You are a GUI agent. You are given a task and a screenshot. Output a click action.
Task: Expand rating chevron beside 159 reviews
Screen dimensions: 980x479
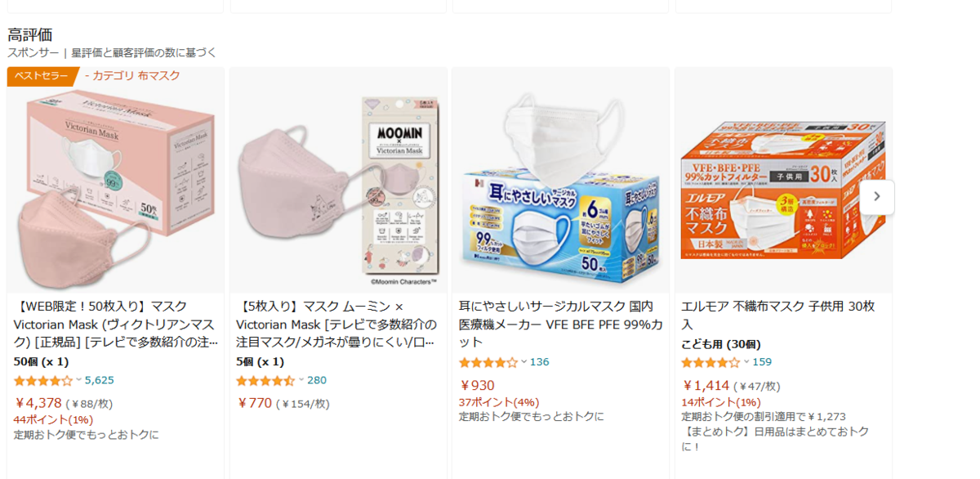(746, 361)
